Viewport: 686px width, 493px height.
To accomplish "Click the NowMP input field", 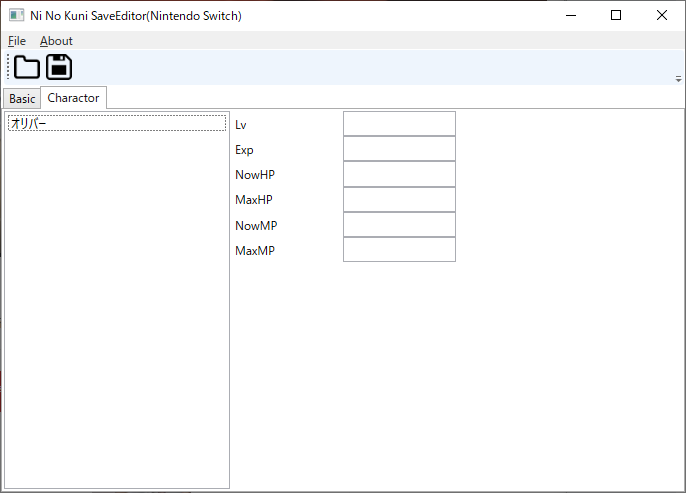I will [399, 225].
